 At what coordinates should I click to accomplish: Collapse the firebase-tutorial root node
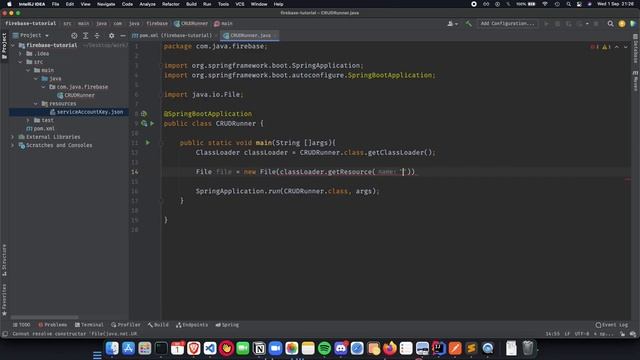(x=13, y=45)
